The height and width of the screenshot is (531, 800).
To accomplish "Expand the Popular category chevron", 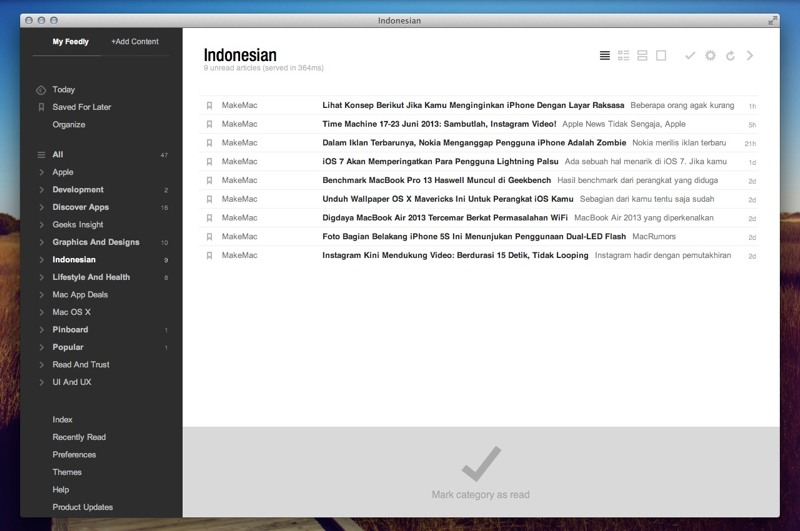I will pyautogui.click(x=41, y=347).
